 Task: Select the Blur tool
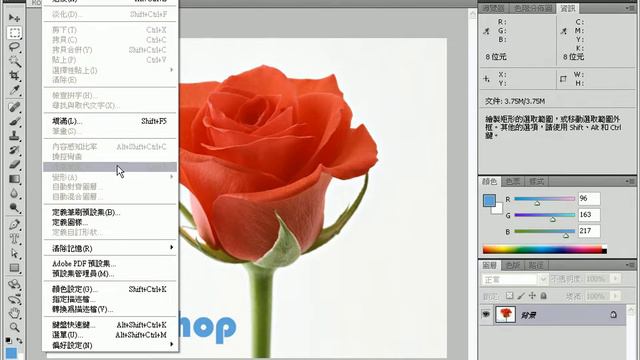pos(14,193)
